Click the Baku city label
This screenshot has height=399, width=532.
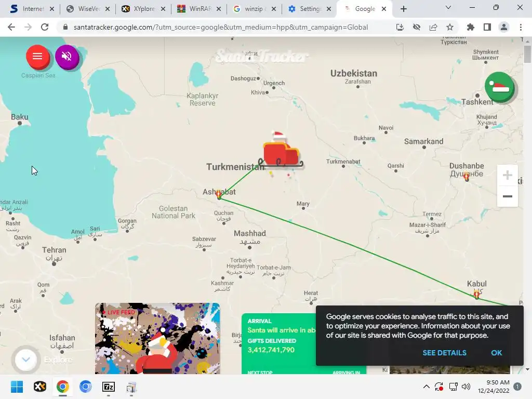coord(20,117)
